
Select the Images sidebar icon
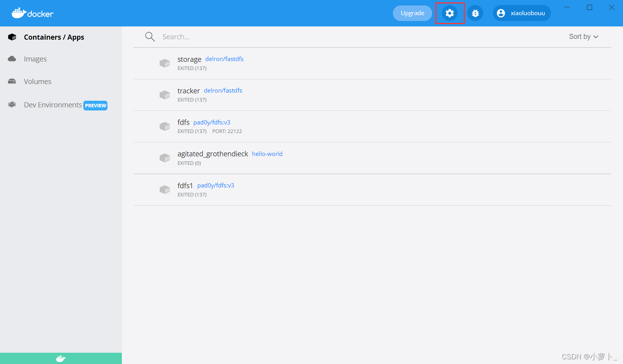click(12, 59)
